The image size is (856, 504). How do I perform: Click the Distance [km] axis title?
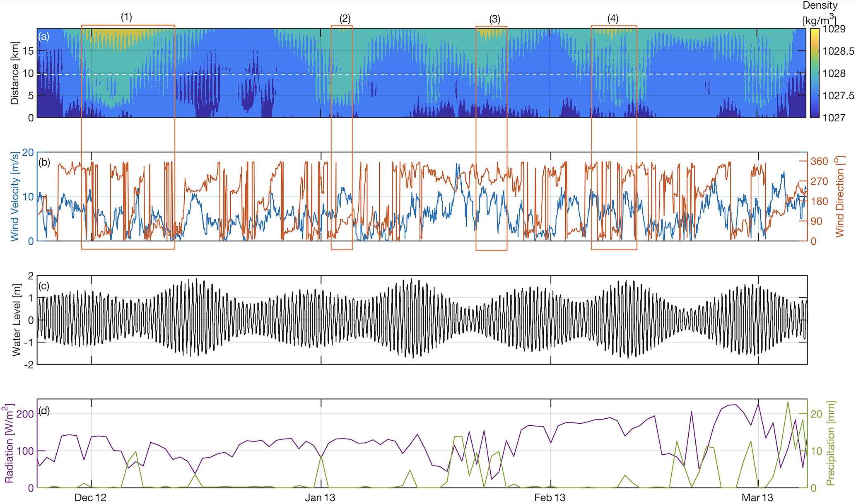15,73
